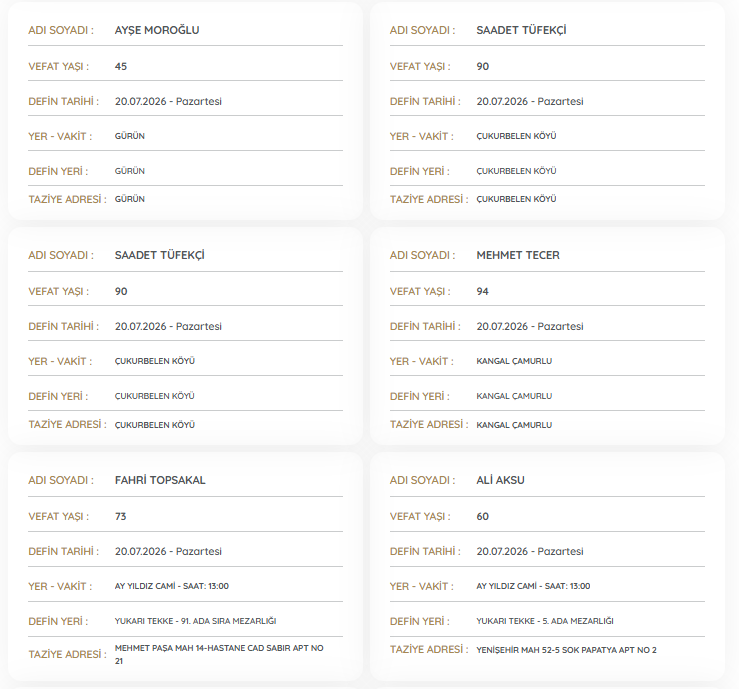Click the YENİŞEHİR MAH condolence address
Screen dimensions: 739x689
[x=567, y=650]
